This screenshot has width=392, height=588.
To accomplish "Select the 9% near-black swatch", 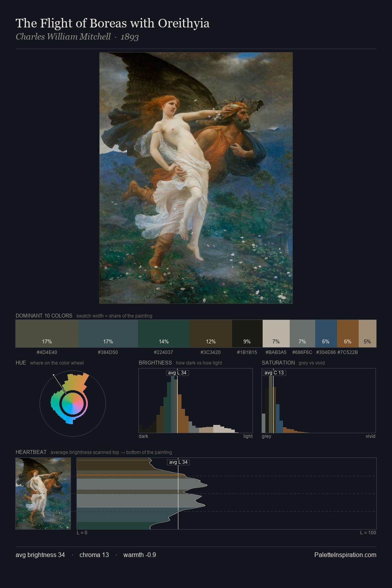I will 247,334.
